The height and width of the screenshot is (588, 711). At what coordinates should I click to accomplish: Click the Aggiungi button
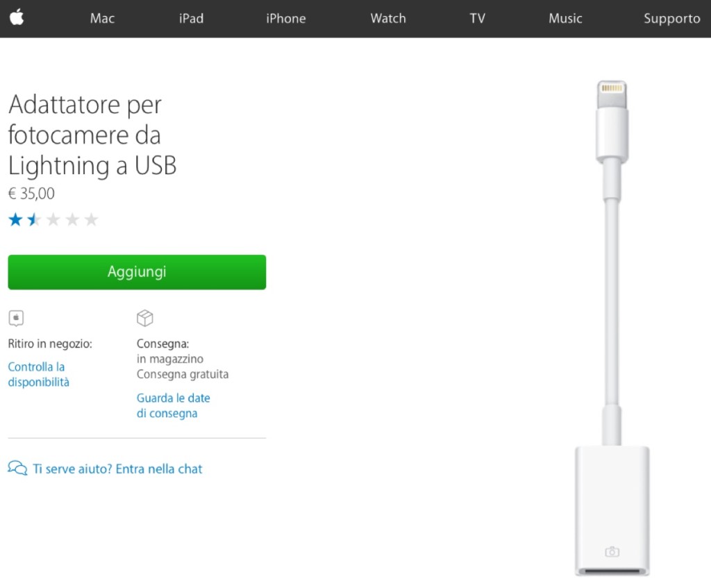[x=137, y=271]
